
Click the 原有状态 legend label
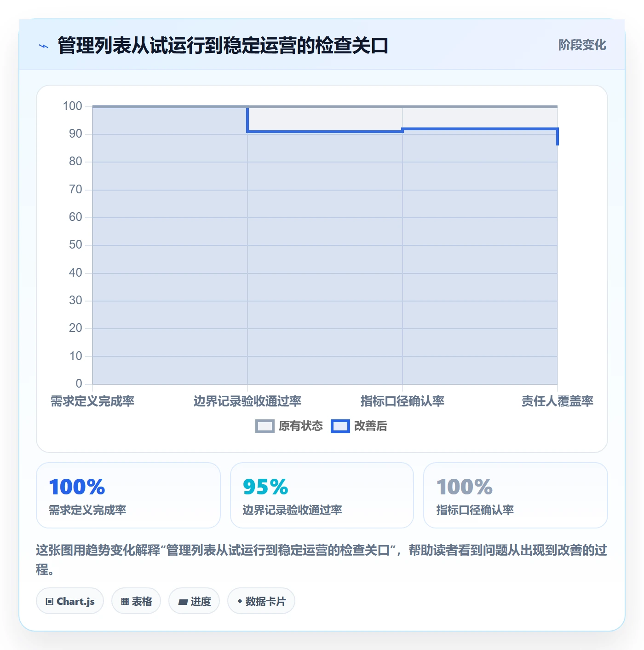click(x=301, y=426)
